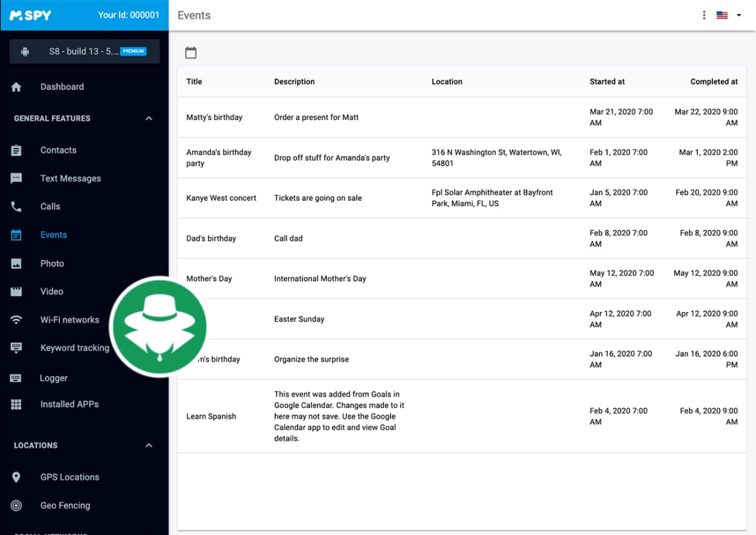Click the Wi-Fi networks icon

click(x=17, y=320)
